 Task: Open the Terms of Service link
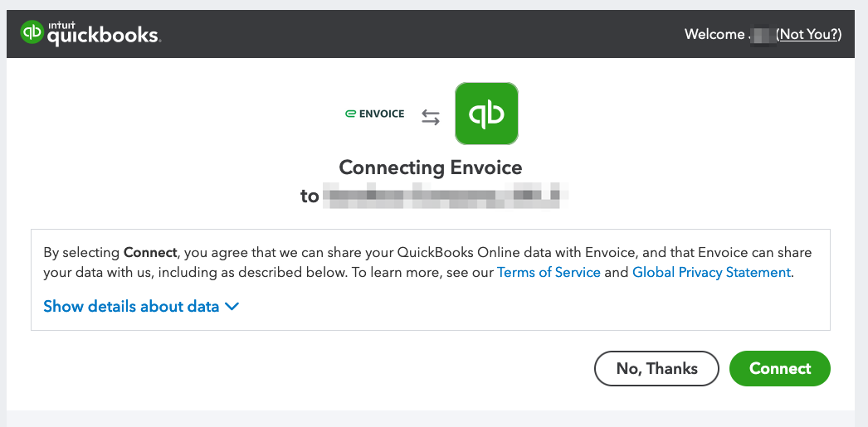(x=549, y=272)
